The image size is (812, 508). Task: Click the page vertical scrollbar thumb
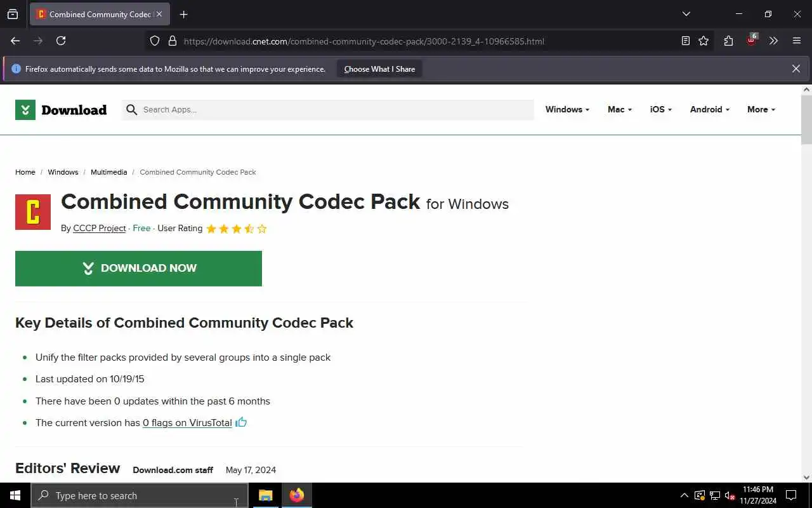point(806,119)
